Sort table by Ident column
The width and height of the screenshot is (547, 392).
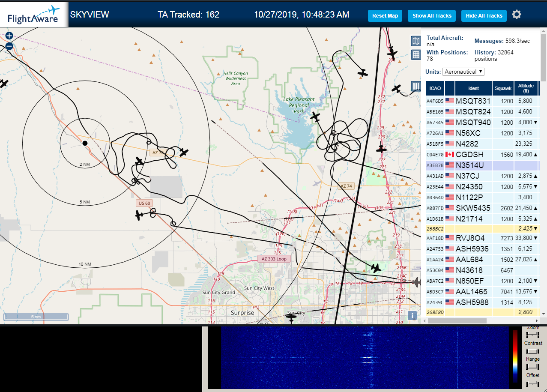pyautogui.click(x=473, y=88)
